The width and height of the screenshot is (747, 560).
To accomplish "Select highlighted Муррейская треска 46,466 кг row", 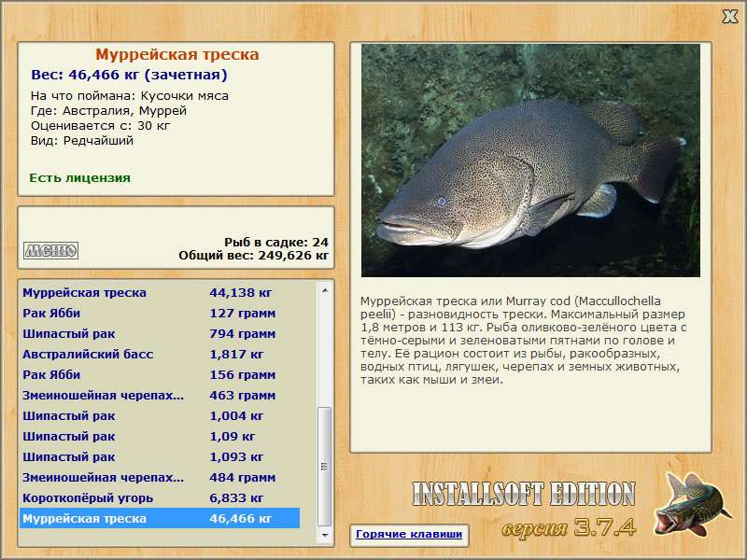I will pyautogui.click(x=160, y=518).
